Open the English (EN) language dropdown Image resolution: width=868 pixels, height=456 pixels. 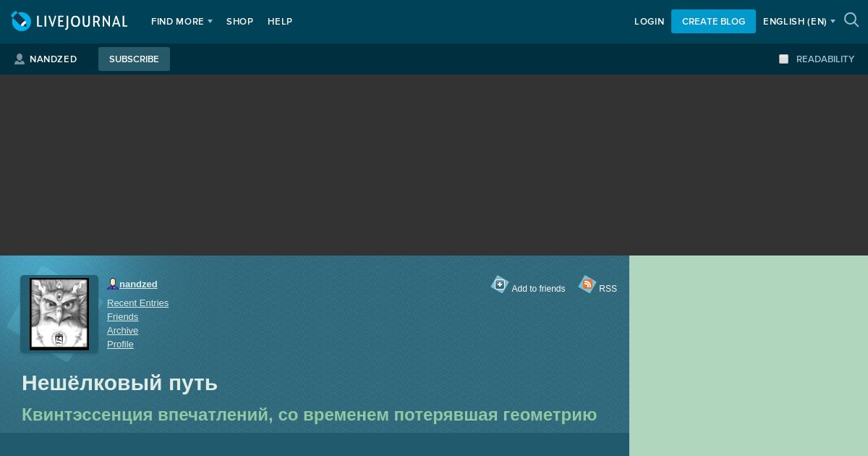799,22
